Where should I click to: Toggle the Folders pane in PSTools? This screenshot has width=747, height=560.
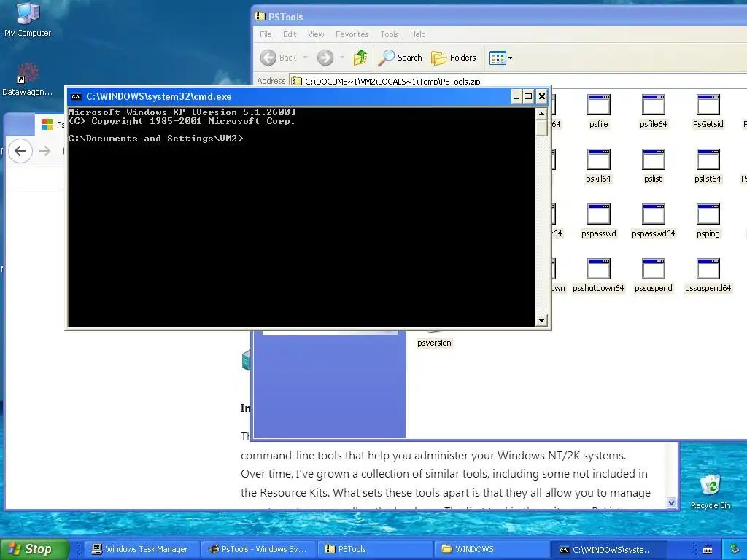454,58
